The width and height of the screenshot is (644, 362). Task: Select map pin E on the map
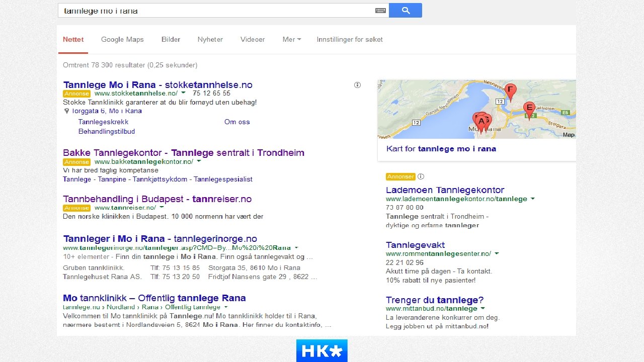coord(529,110)
